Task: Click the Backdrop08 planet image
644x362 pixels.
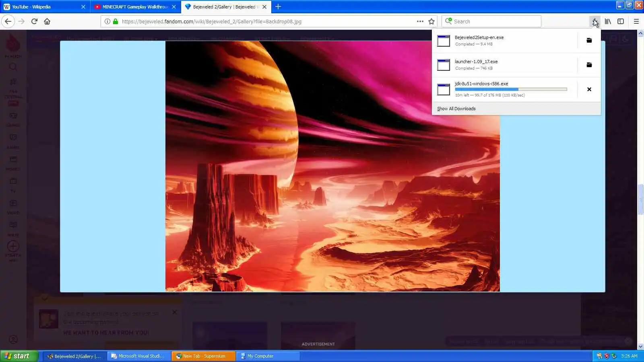Action: click(332, 166)
